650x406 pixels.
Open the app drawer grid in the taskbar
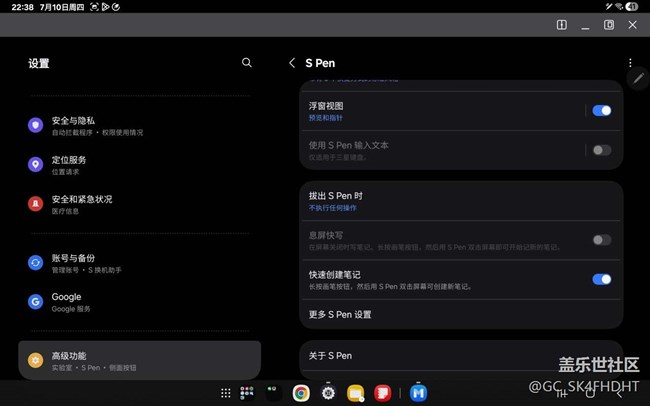point(226,393)
